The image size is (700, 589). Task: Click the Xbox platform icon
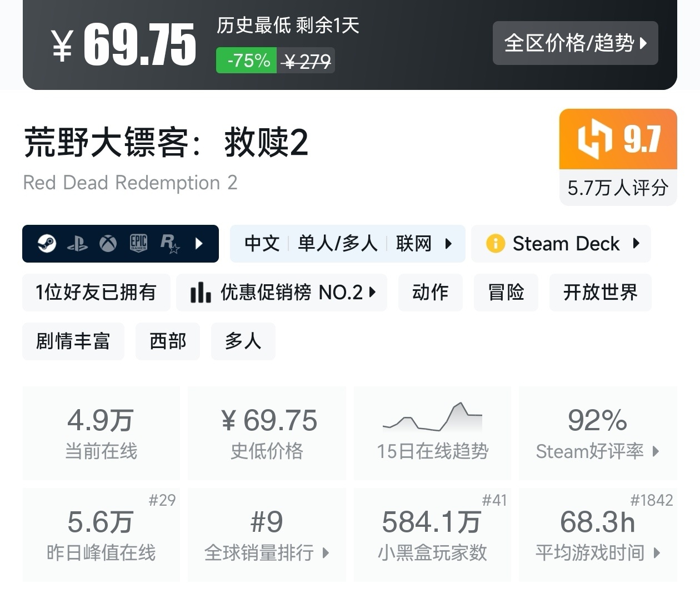[x=108, y=244]
